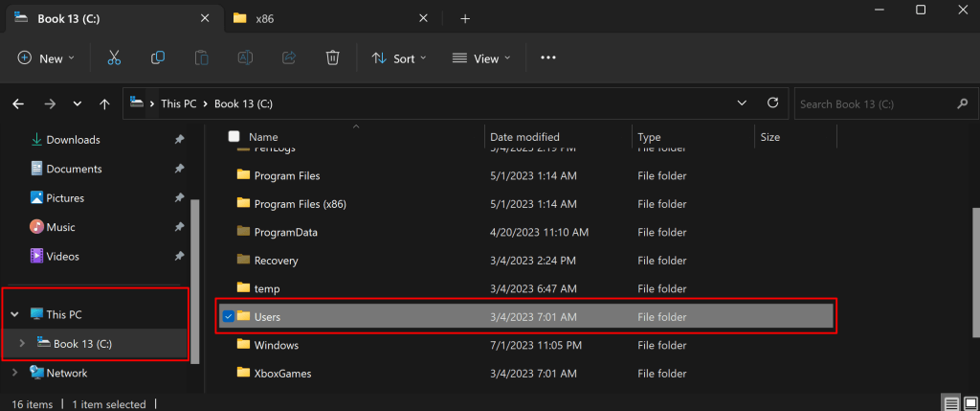Click the Delete trash can icon

[x=332, y=58]
